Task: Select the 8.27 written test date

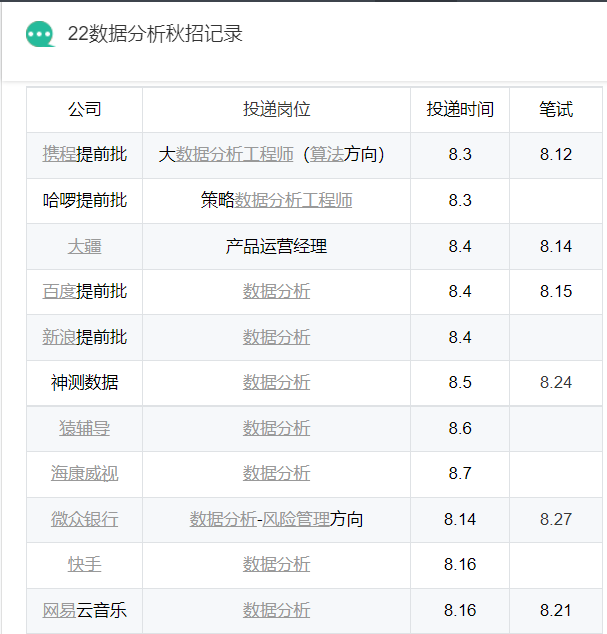Action: [x=556, y=519]
